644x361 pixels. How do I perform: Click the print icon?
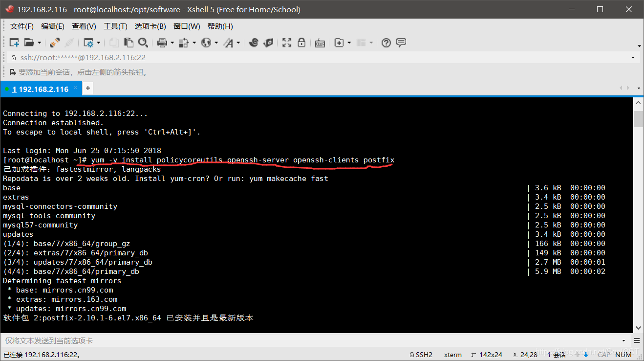click(163, 43)
